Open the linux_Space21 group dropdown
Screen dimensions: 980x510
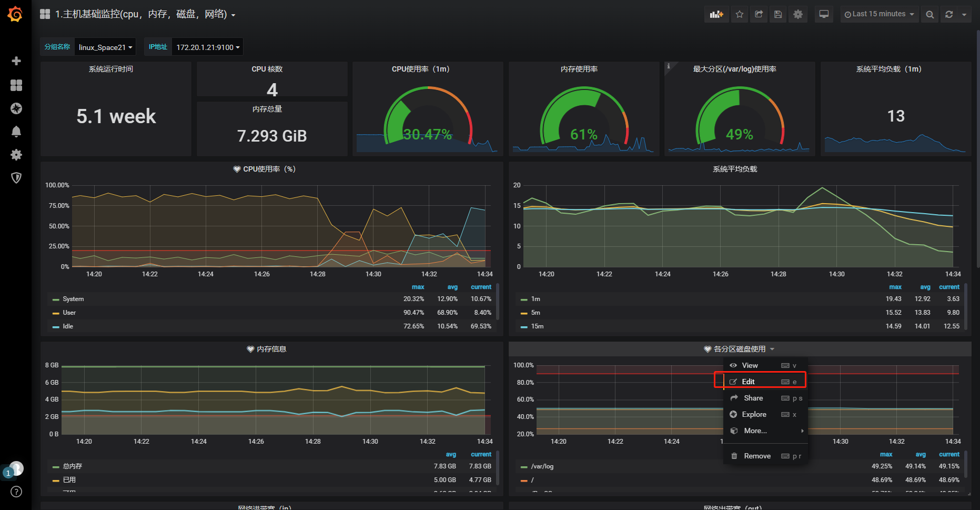pos(105,47)
